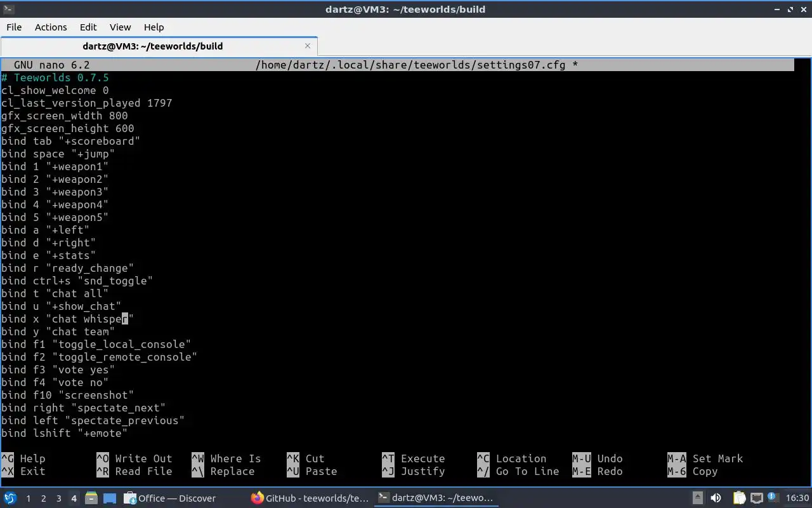Click the 'bind d "+right"' line
Screen dimensions: 812x508
coord(49,243)
